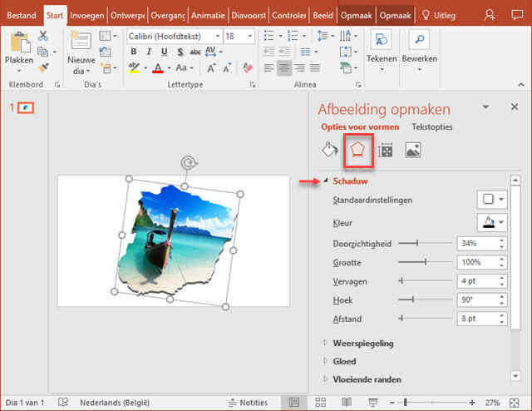Switch to the Beeld tab

pyautogui.click(x=323, y=16)
